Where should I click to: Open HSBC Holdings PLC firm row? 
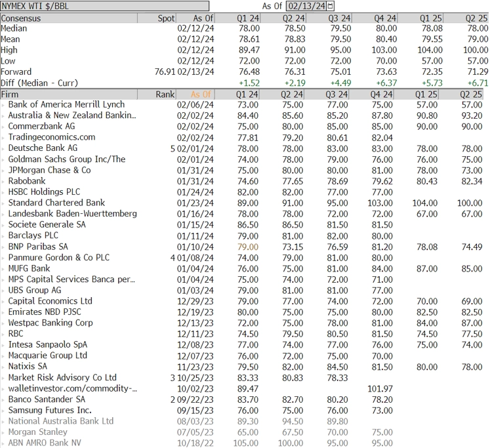click(241, 192)
